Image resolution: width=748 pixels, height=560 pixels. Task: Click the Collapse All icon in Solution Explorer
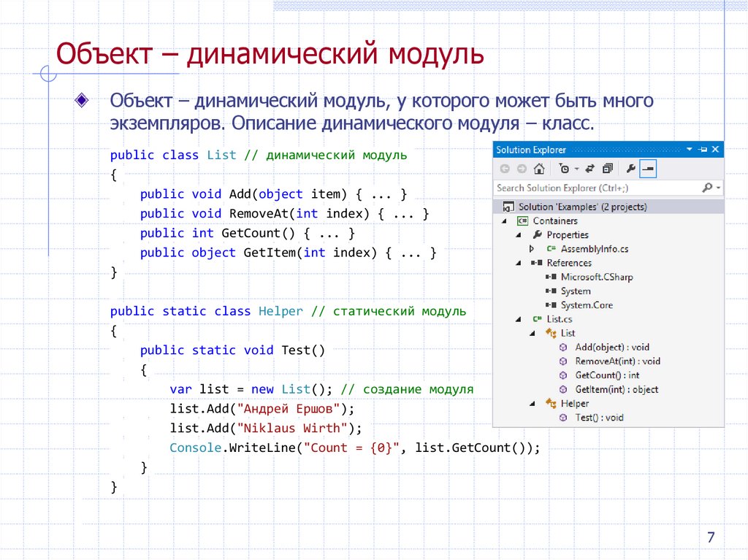pyautogui.click(x=607, y=168)
